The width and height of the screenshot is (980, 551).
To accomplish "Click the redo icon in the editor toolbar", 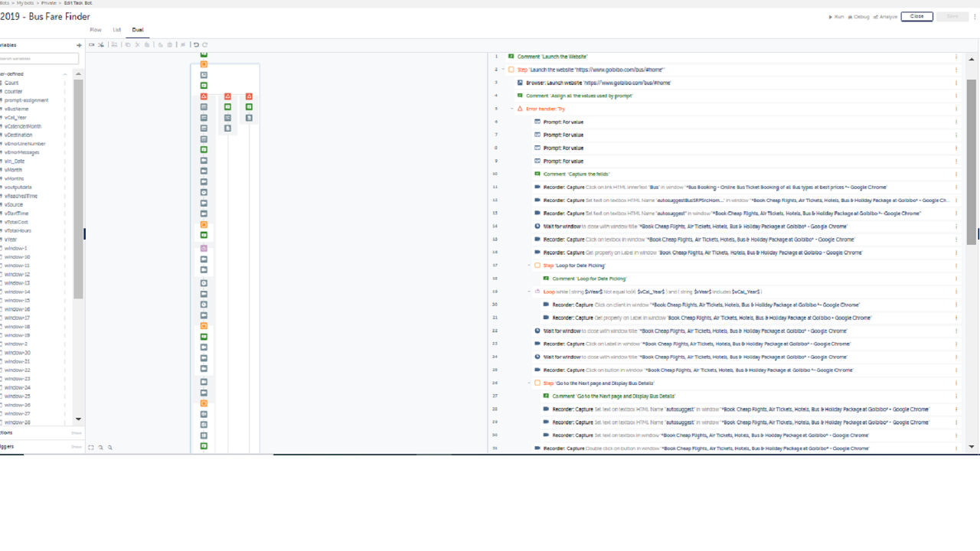I will pyautogui.click(x=204, y=45).
